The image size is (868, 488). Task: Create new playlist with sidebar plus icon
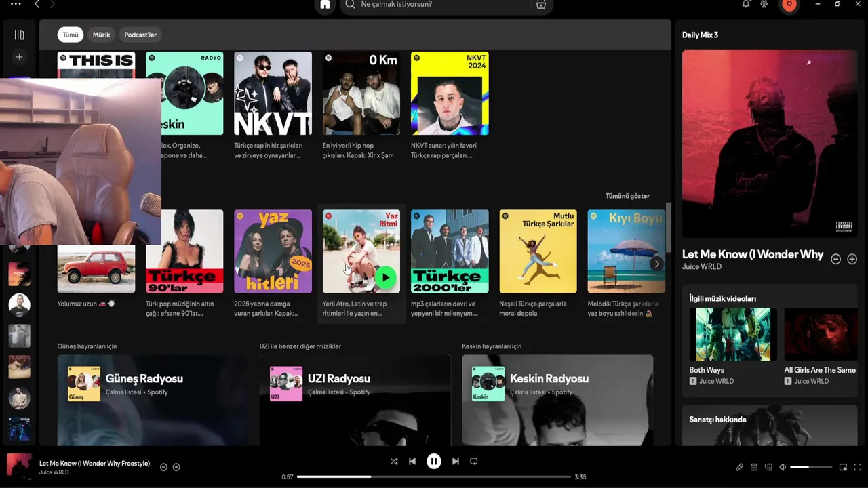pos(19,57)
